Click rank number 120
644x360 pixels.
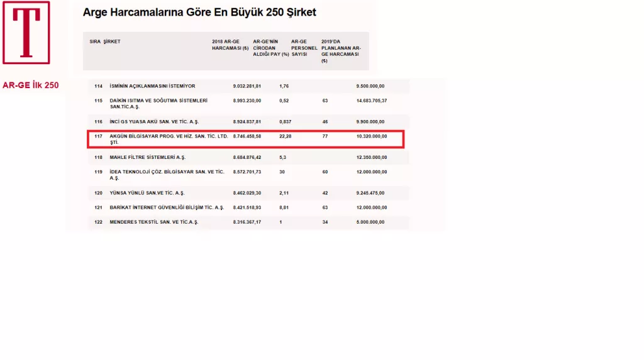pos(98,193)
